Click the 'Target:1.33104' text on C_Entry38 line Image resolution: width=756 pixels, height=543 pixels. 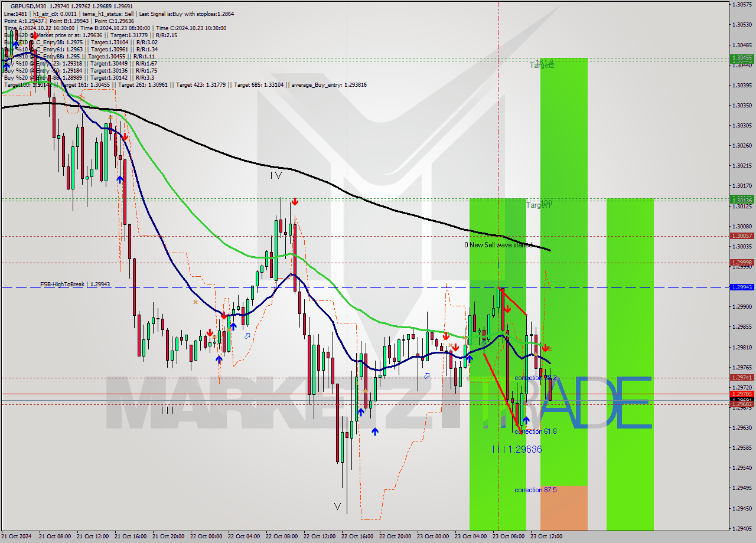point(109,42)
